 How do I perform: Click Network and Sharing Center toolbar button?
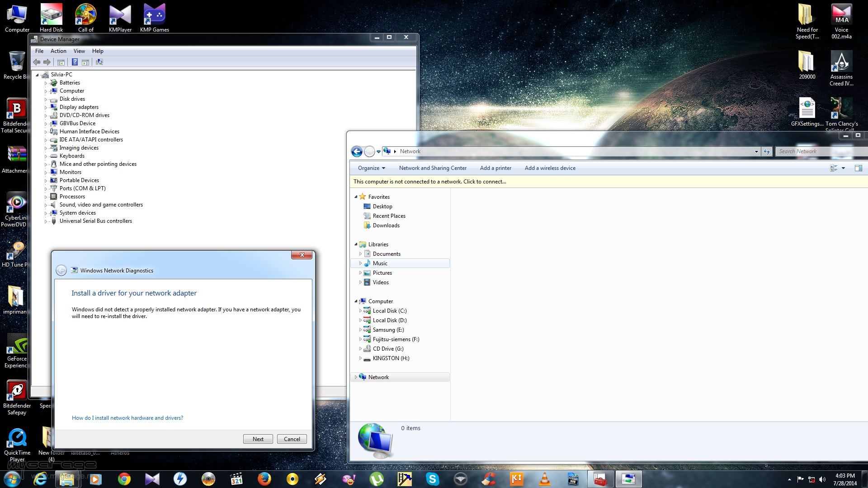coord(433,168)
